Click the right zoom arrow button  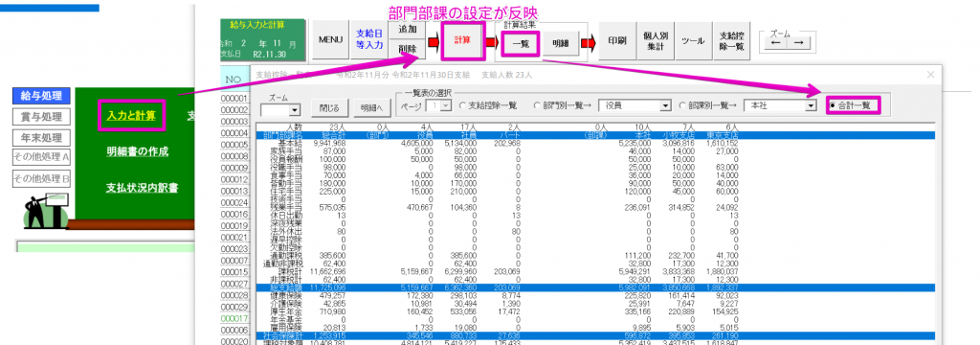click(798, 43)
